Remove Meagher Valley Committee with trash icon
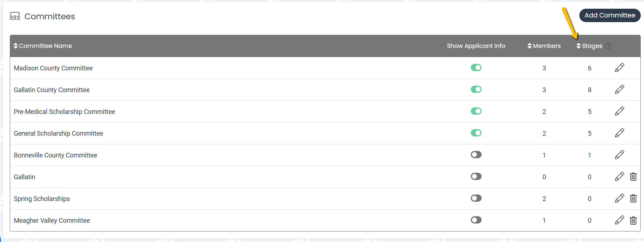Viewport: 644px width, 242px height. click(x=633, y=220)
